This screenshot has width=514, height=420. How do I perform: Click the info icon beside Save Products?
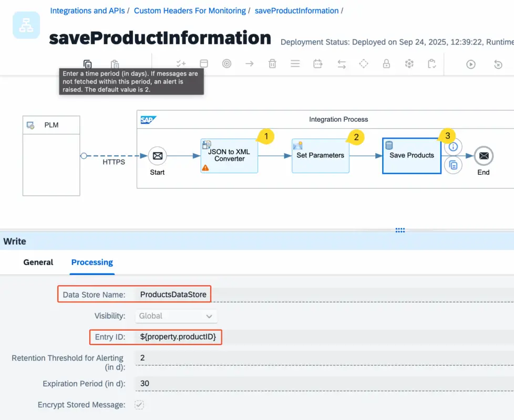[453, 146]
